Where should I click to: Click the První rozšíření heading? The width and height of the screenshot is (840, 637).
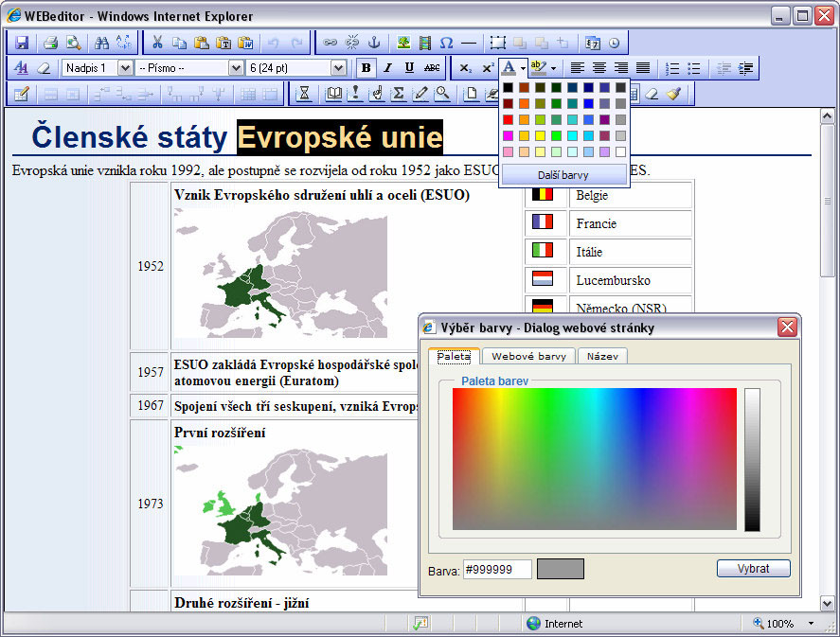[220, 433]
